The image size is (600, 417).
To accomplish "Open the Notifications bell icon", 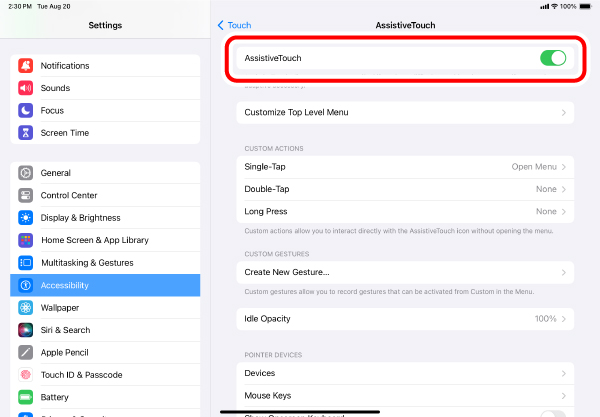I will (26, 66).
